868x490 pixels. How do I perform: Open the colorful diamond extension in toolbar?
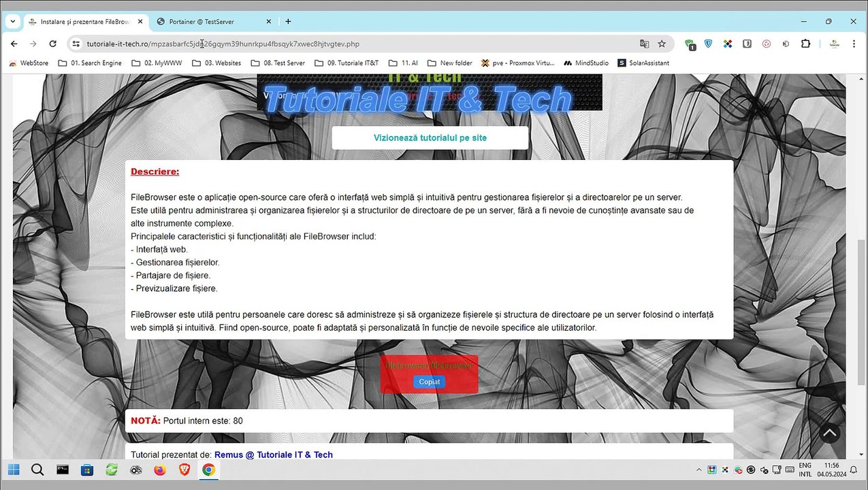(x=728, y=44)
